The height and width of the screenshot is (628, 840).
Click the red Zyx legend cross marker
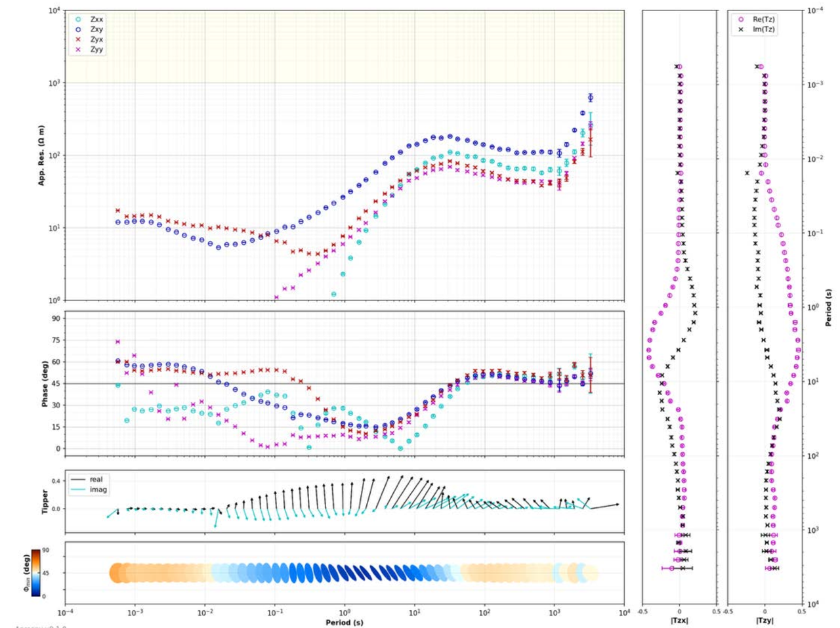click(x=78, y=39)
